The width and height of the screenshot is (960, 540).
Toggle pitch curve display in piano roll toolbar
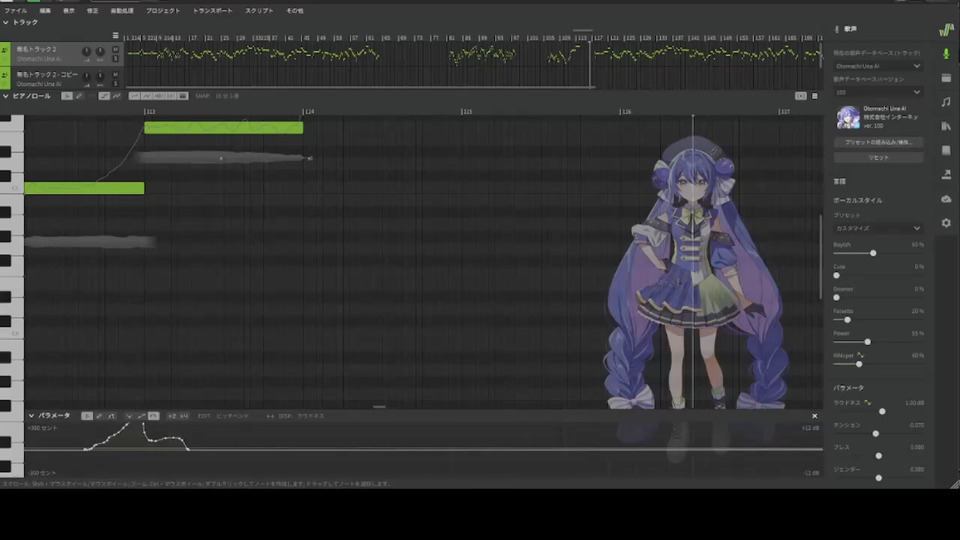[135, 96]
